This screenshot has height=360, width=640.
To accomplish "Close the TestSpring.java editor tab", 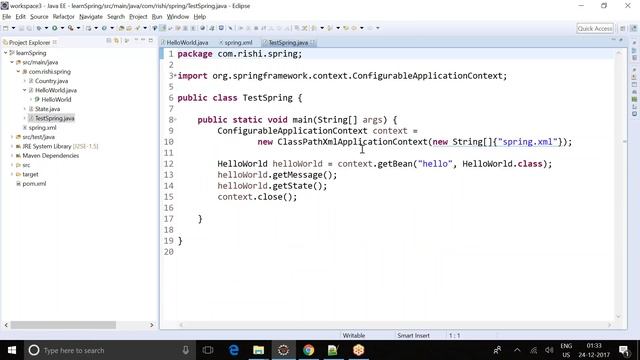I will coord(312,42).
